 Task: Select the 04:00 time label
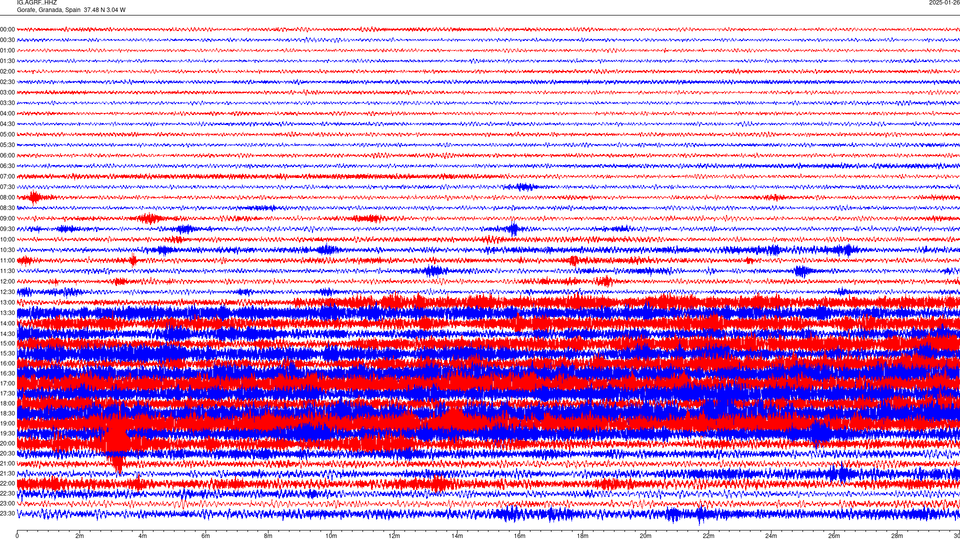coord(7,113)
